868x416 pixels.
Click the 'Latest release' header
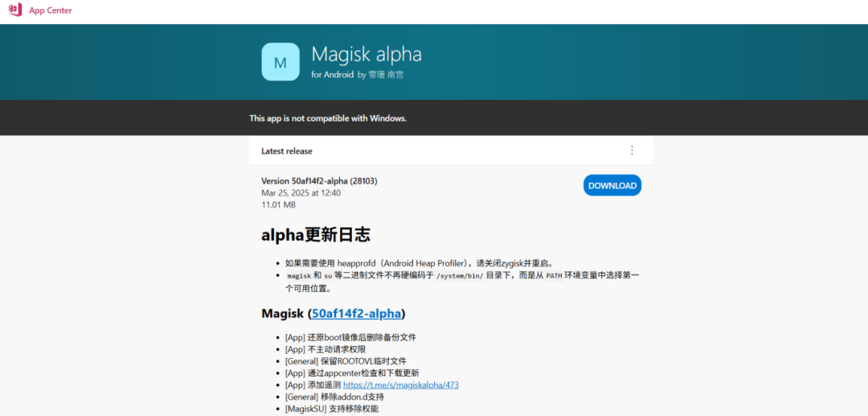[287, 150]
